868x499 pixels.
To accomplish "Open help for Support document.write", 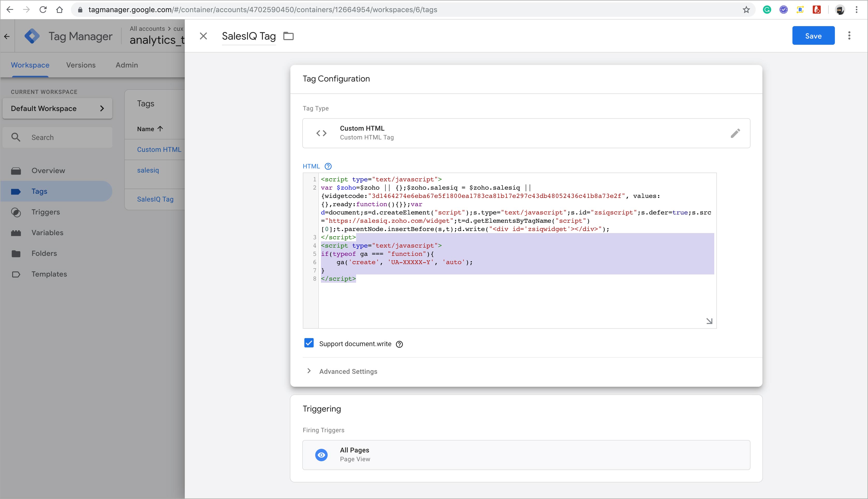I will (x=399, y=344).
